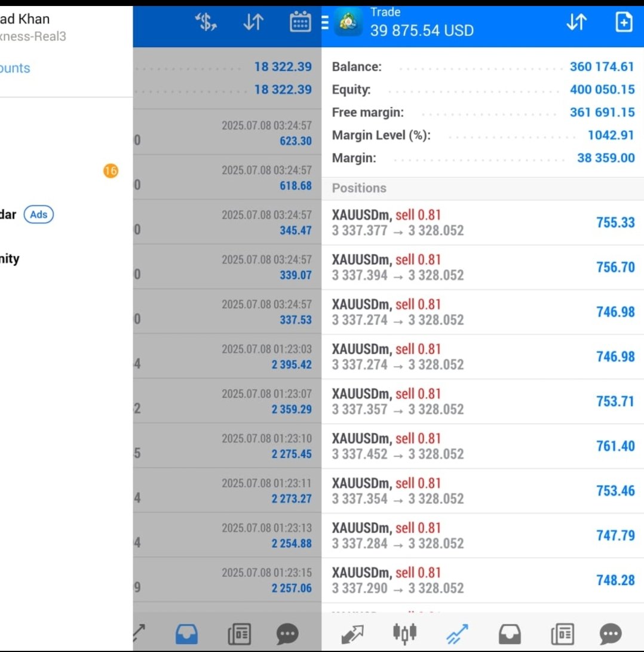Tap the Ads label badge in sidebar
The height and width of the screenshot is (652, 644).
[x=39, y=214]
